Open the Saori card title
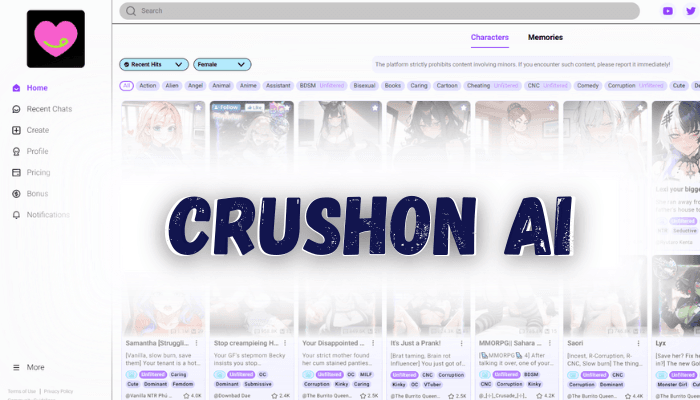Image resolution: width=700 pixels, height=400 pixels. coord(575,343)
